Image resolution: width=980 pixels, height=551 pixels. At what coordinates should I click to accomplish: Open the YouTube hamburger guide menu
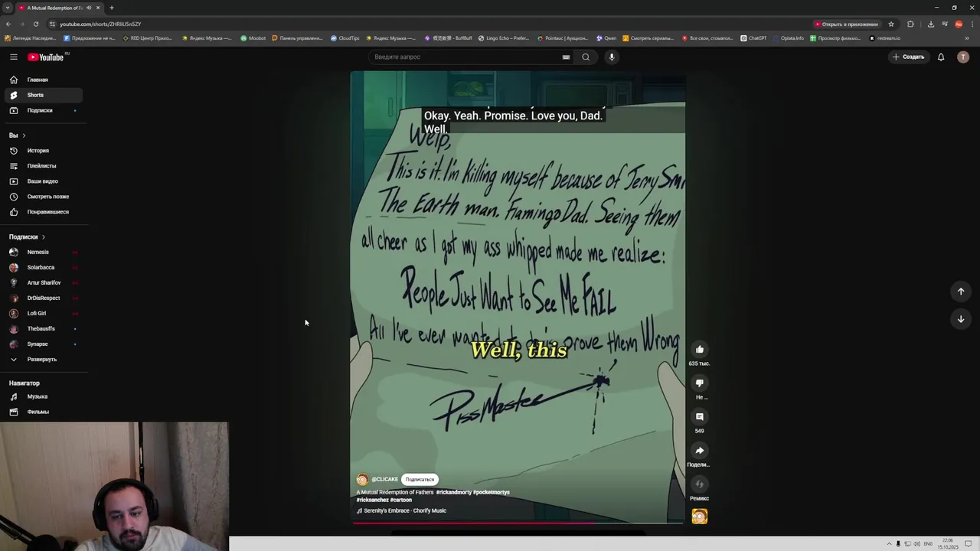[x=14, y=57]
